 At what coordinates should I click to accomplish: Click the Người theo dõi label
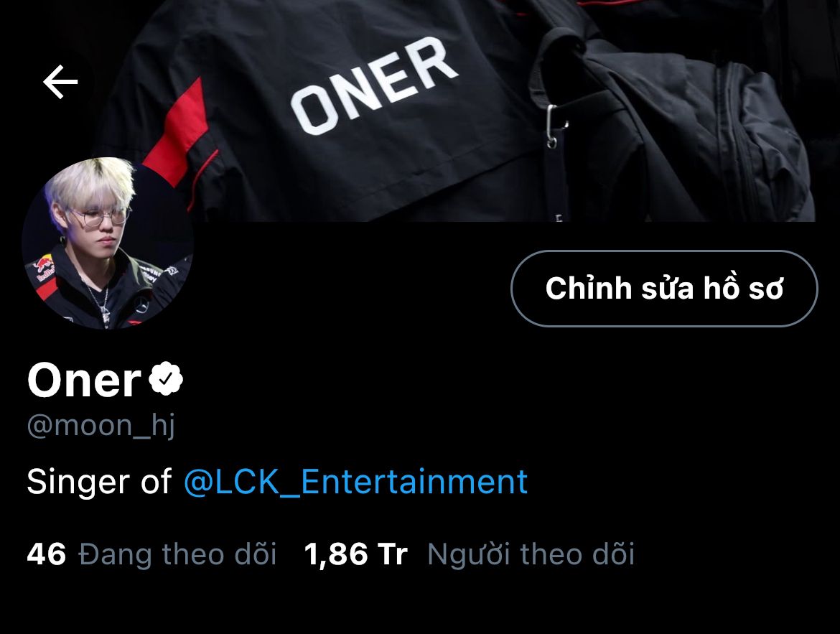tap(531, 554)
